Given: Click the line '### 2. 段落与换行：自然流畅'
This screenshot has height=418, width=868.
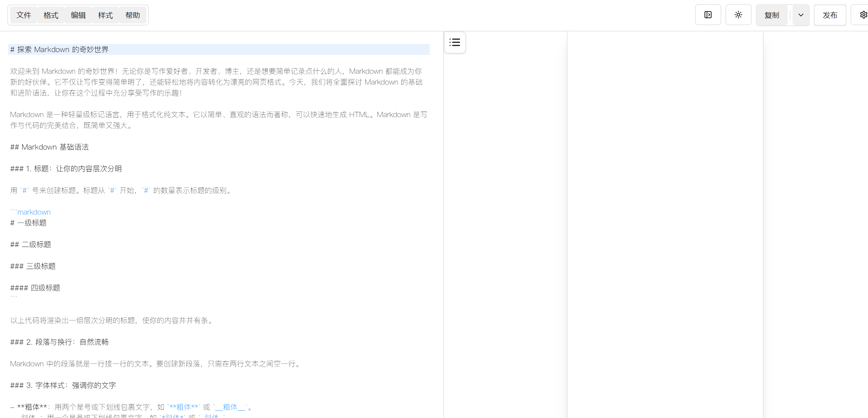Looking at the screenshot, I should click(x=59, y=342).
